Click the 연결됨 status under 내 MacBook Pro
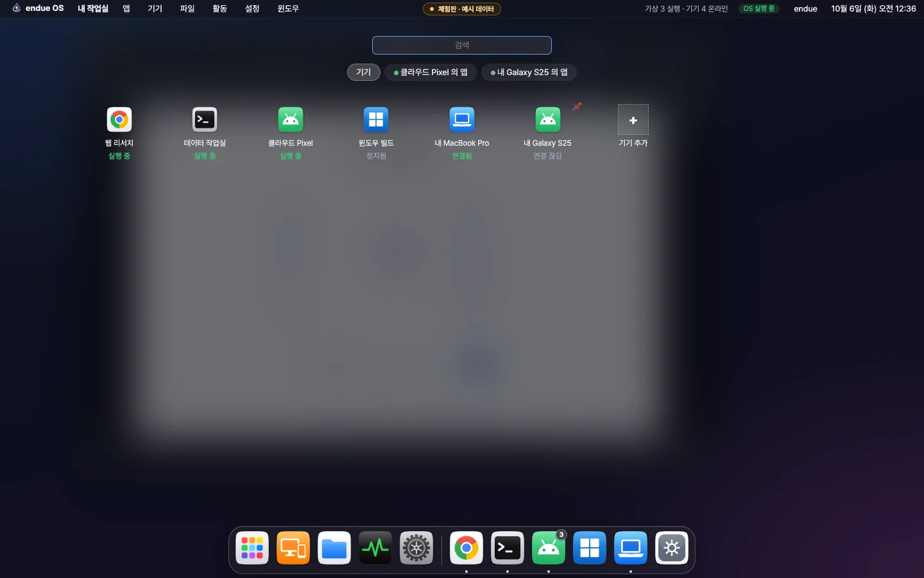Viewport: 924px width, 578px height. [x=462, y=156]
